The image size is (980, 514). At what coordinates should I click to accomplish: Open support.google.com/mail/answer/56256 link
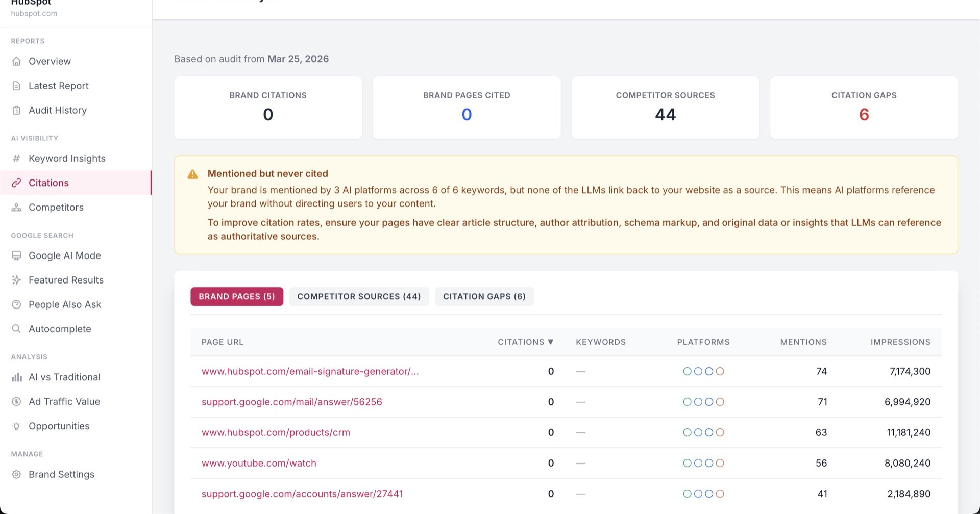(x=292, y=402)
